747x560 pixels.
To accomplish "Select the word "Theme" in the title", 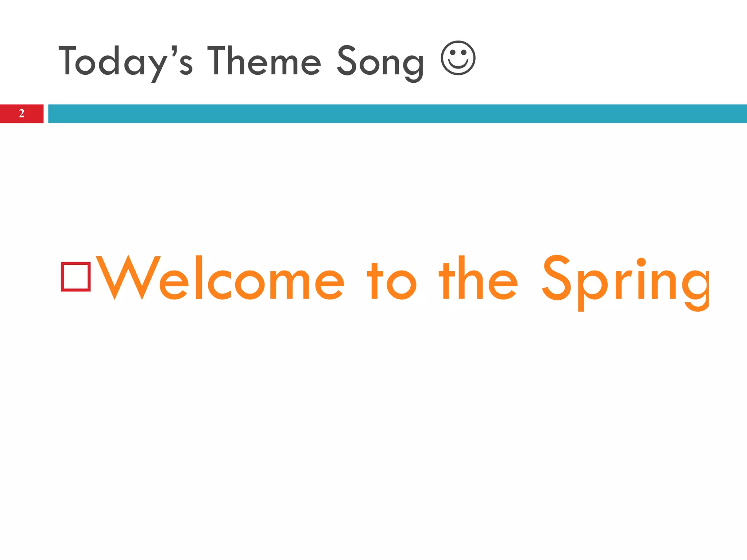I will pyautogui.click(x=265, y=61).
